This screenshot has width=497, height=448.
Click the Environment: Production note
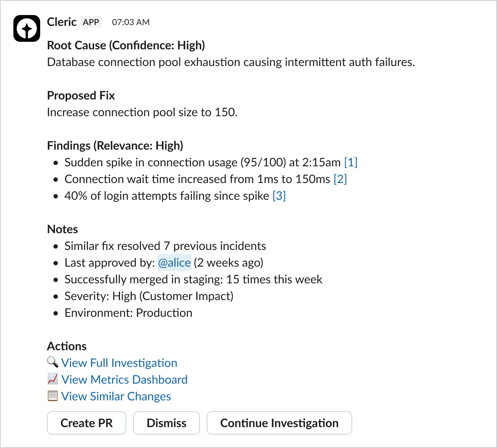click(x=128, y=313)
